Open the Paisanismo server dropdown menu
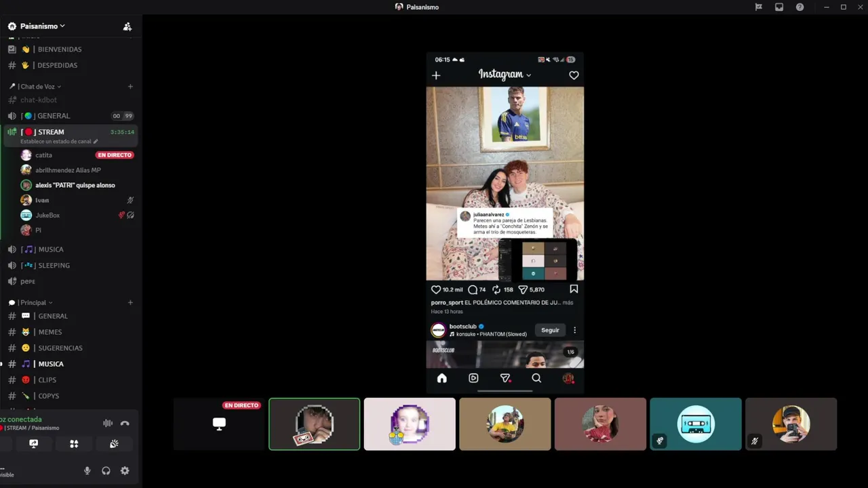Viewport: 868px width, 488px height. tap(43, 26)
